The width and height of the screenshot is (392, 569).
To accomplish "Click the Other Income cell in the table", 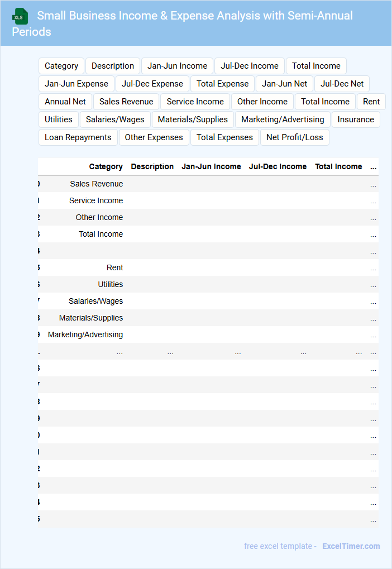I will pyautogui.click(x=99, y=217).
